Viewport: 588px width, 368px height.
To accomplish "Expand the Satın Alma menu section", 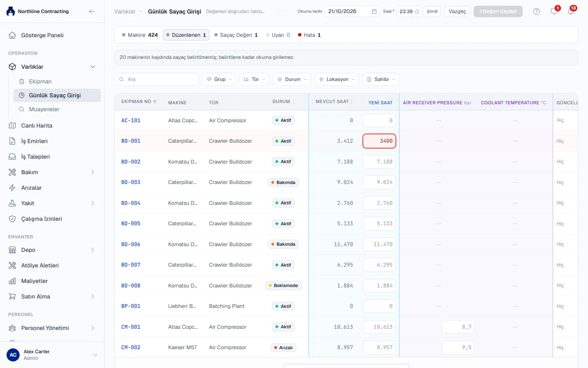I will click(x=93, y=296).
